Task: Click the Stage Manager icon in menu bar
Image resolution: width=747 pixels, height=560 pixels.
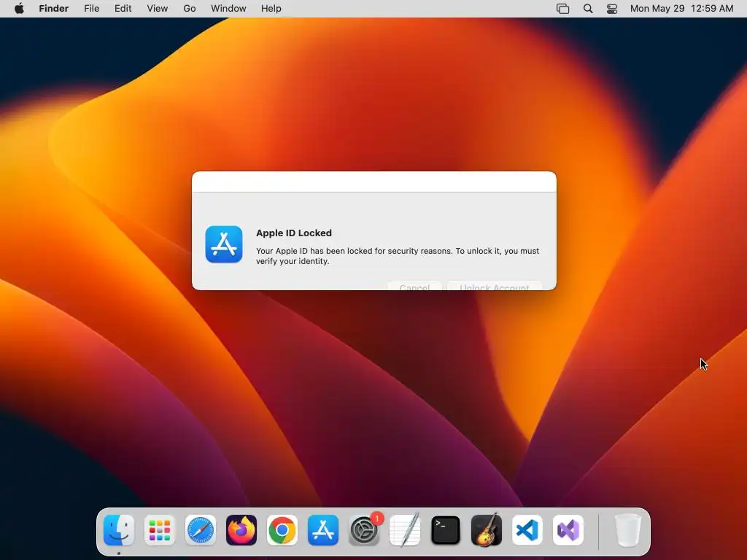Action: (x=562, y=9)
